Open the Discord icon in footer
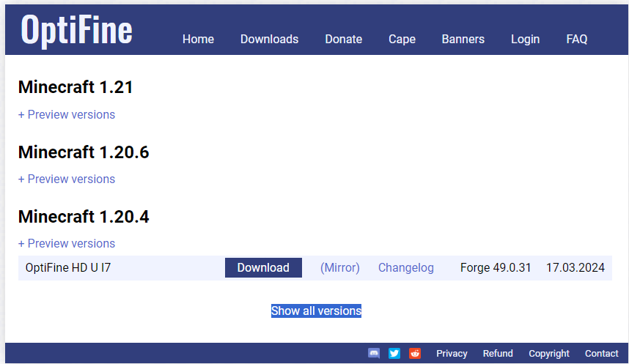This screenshot has width=629, height=364. pos(373,353)
